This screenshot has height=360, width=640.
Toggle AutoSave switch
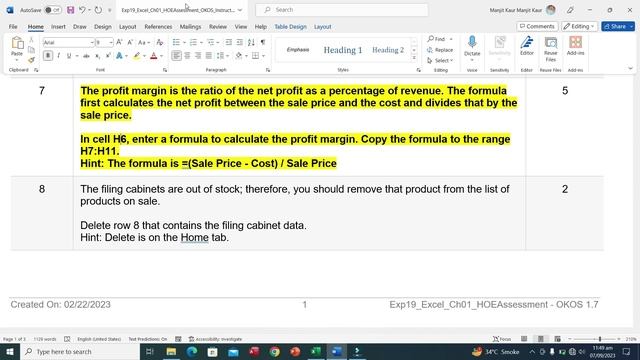coord(53,10)
